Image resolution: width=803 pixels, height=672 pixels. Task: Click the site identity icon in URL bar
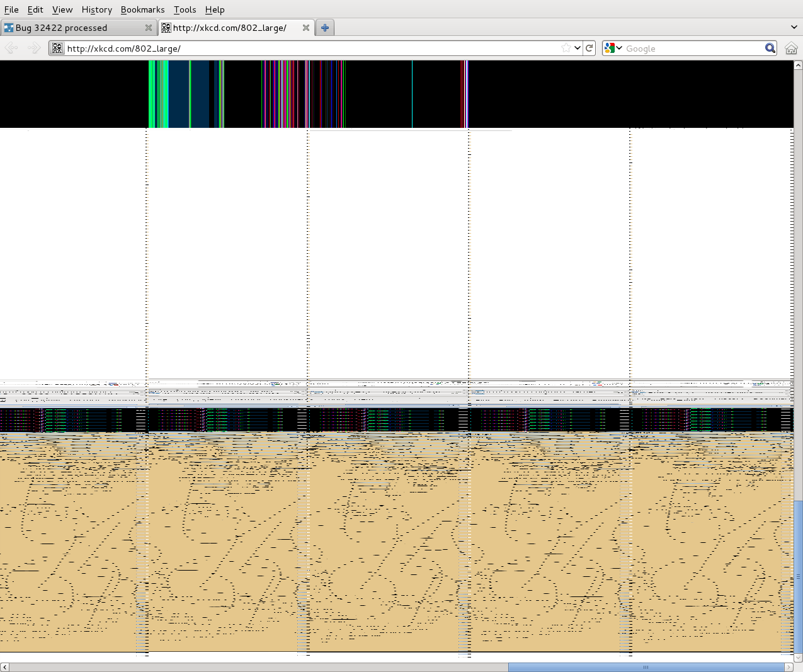point(57,48)
